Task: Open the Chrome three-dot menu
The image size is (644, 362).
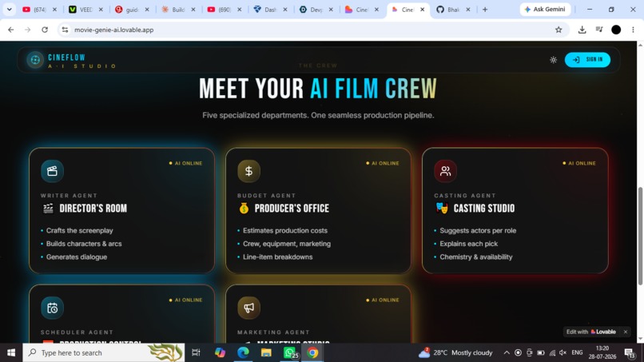Action: click(633, 30)
